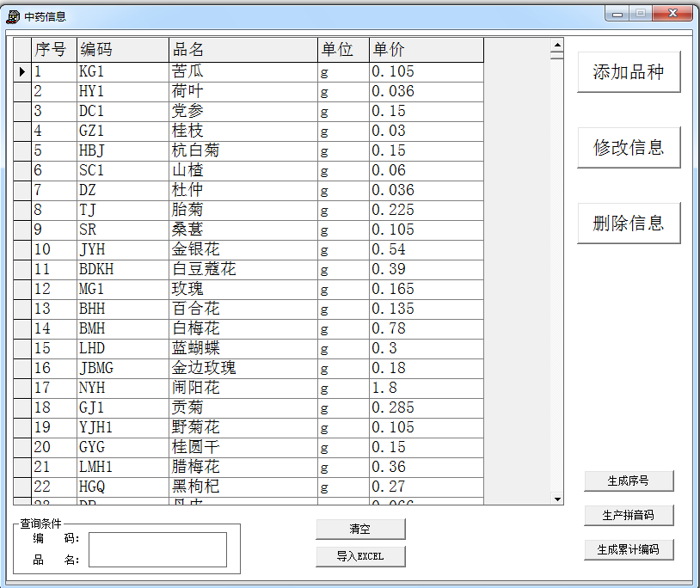The width and height of the screenshot is (700, 588).
Task: Click the 添加品种 button
Action: pyautogui.click(x=629, y=72)
